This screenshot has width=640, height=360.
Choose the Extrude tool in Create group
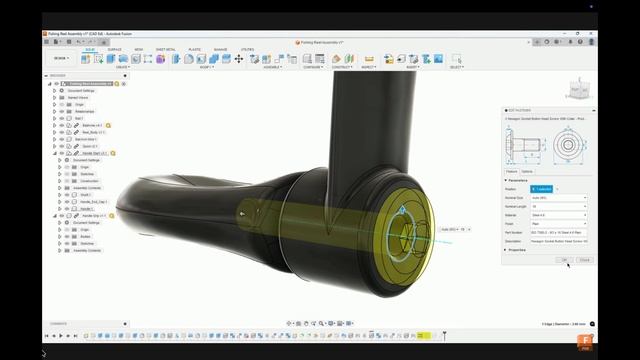tap(111, 59)
